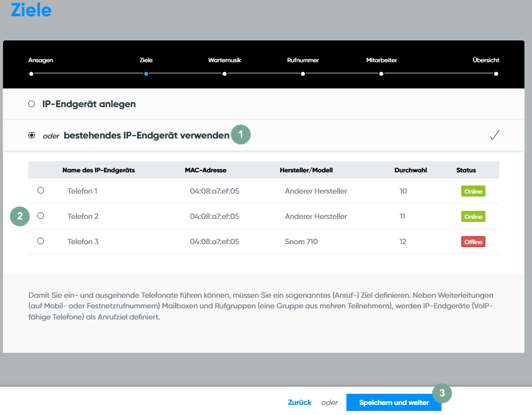Click the Zurück link

[299, 403]
